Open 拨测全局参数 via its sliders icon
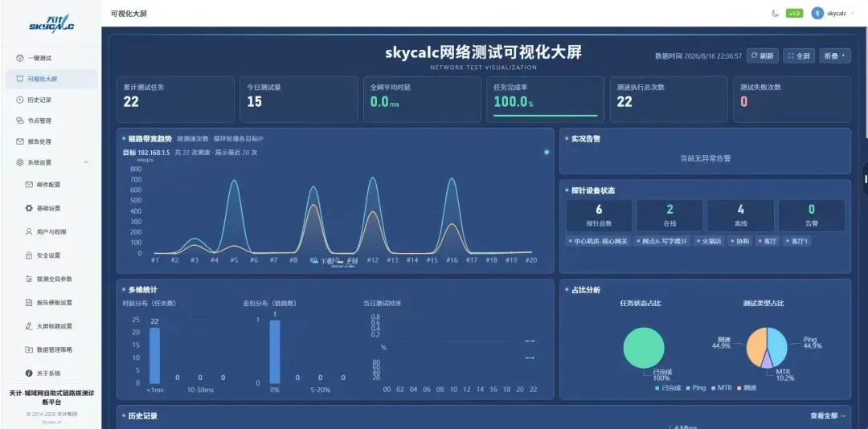 click(29, 279)
